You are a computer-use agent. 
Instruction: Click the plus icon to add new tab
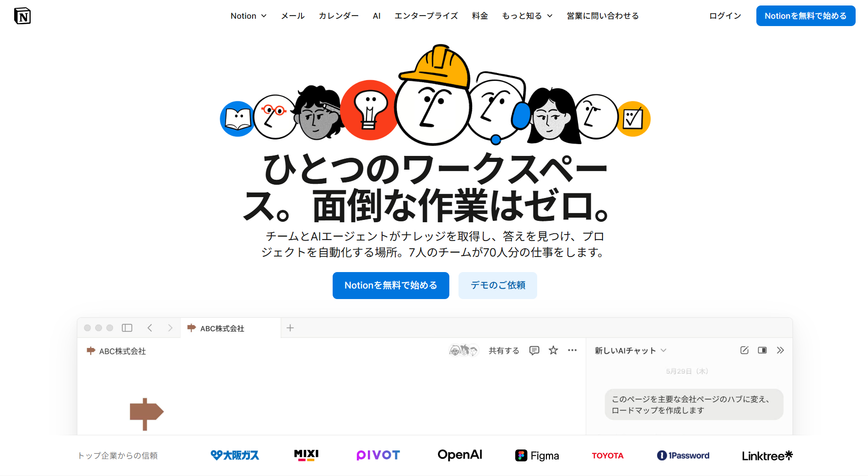290,328
